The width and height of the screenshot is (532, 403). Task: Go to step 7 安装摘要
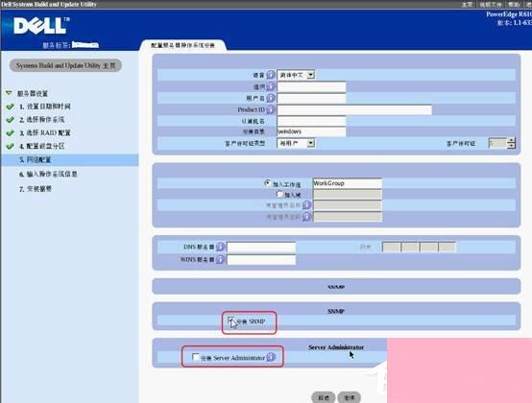36,189
